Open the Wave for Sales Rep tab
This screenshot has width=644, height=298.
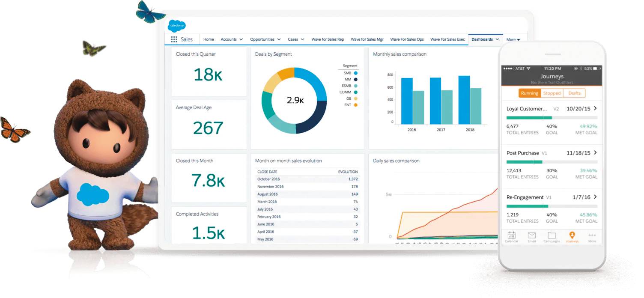328,39
